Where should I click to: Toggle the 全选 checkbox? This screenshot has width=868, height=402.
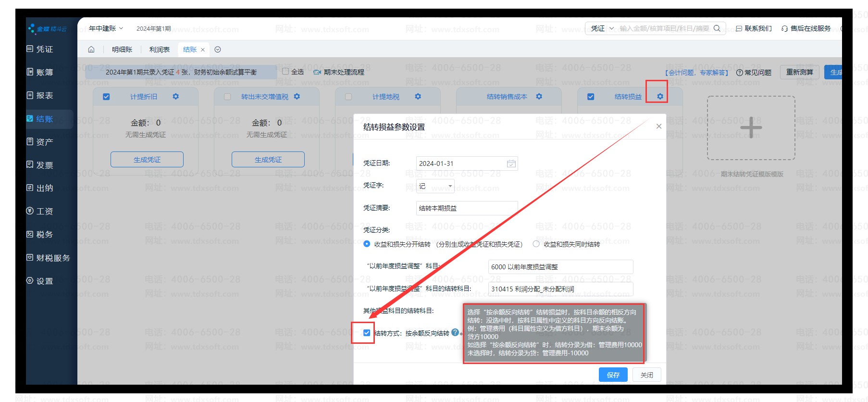point(285,72)
